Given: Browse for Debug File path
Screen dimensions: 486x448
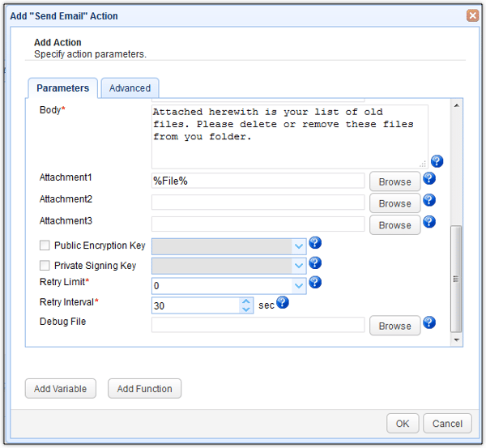Looking at the screenshot, I should click(x=395, y=326).
